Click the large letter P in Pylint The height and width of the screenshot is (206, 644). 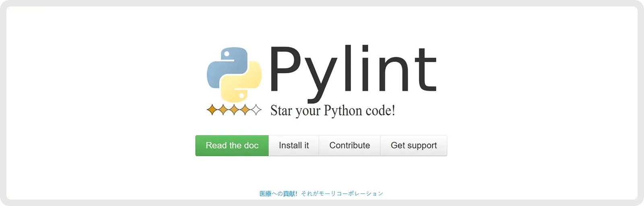(x=287, y=68)
